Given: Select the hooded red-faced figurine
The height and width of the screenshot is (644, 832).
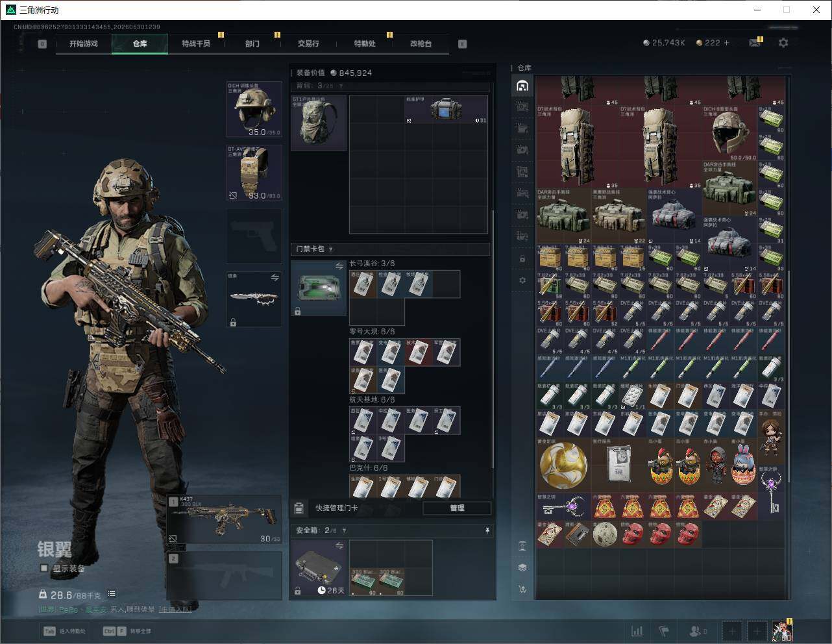Looking at the screenshot, I should pos(716,464).
